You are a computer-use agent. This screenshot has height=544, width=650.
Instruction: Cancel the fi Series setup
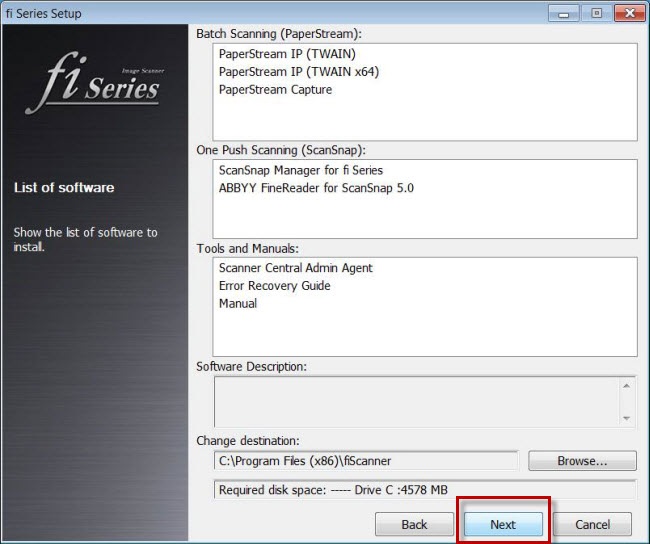[x=592, y=524]
